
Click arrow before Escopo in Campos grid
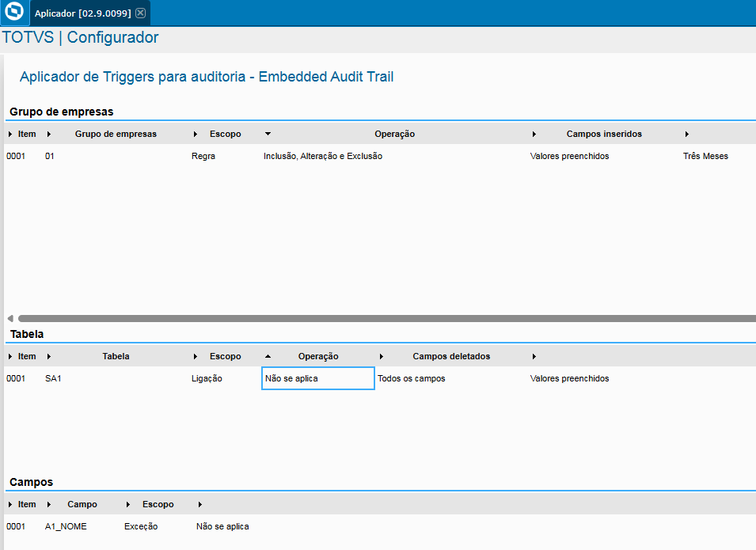click(127, 505)
